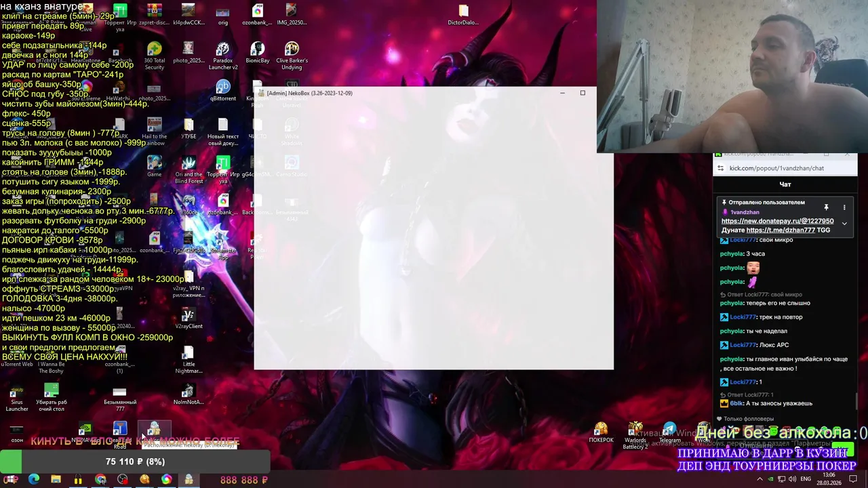Launch Little Nightmares desktop shortcut
The image size is (868, 488).
(x=189, y=359)
